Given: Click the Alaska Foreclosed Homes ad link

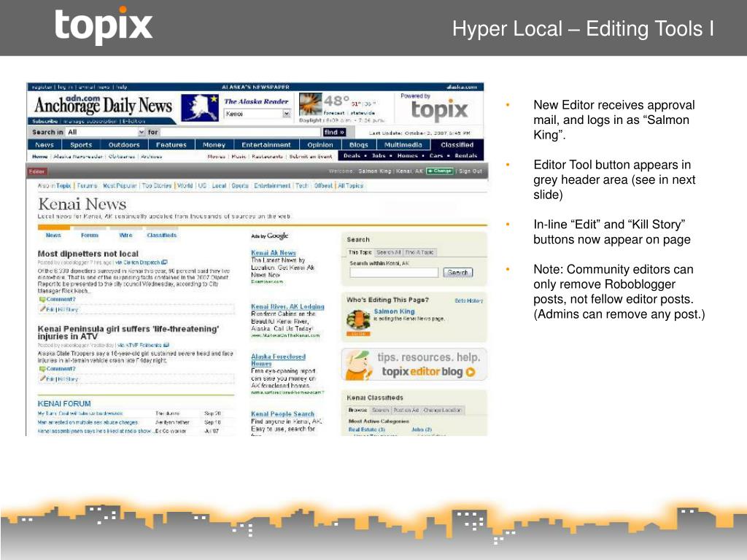Looking at the screenshot, I should coord(278,360).
